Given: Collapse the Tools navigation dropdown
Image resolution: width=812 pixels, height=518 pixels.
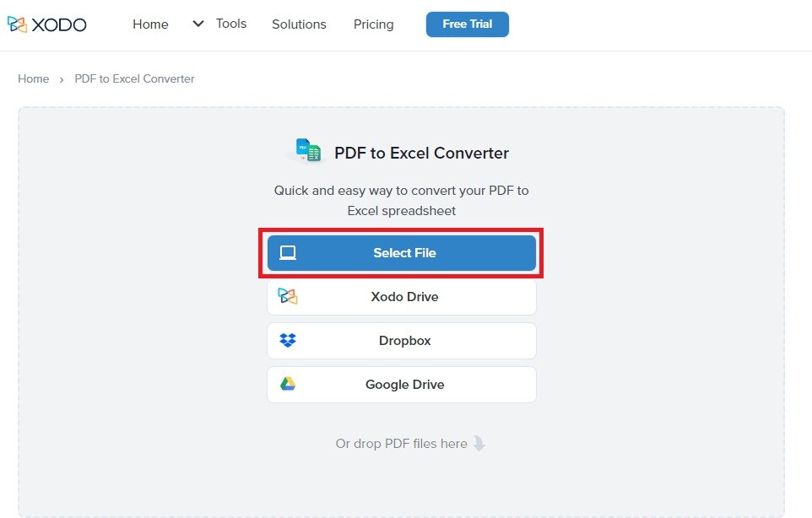Looking at the screenshot, I should click(198, 24).
